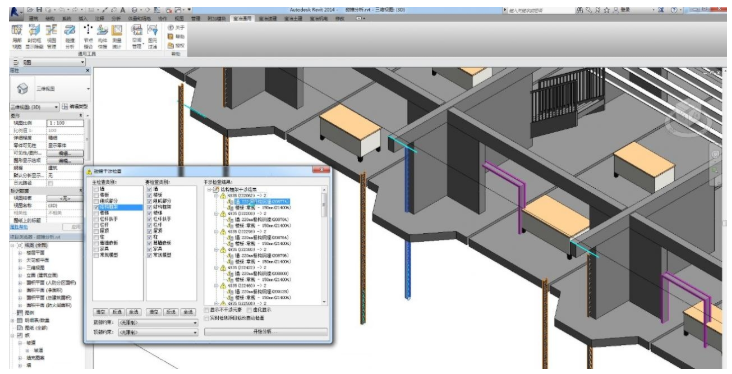Viewport: 732px width, 374px height.
Task: Click the Text tool 'A' icon in quick access toolbar
Action: point(122,10)
